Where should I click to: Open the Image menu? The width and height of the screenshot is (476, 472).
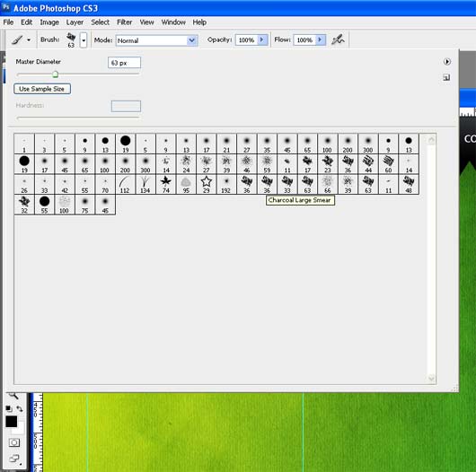pos(49,22)
